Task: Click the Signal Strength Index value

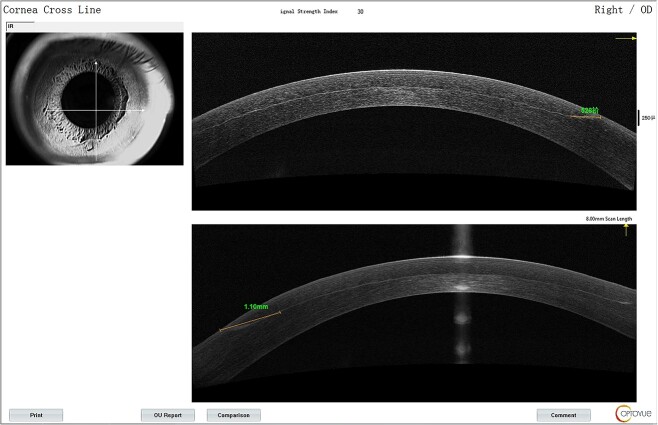Action: pyautogui.click(x=360, y=12)
